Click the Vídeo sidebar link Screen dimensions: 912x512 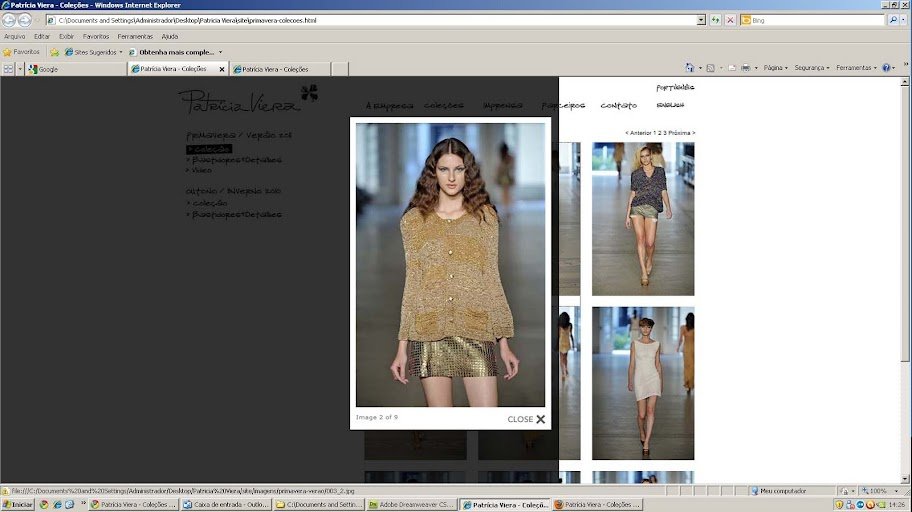click(201, 170)
